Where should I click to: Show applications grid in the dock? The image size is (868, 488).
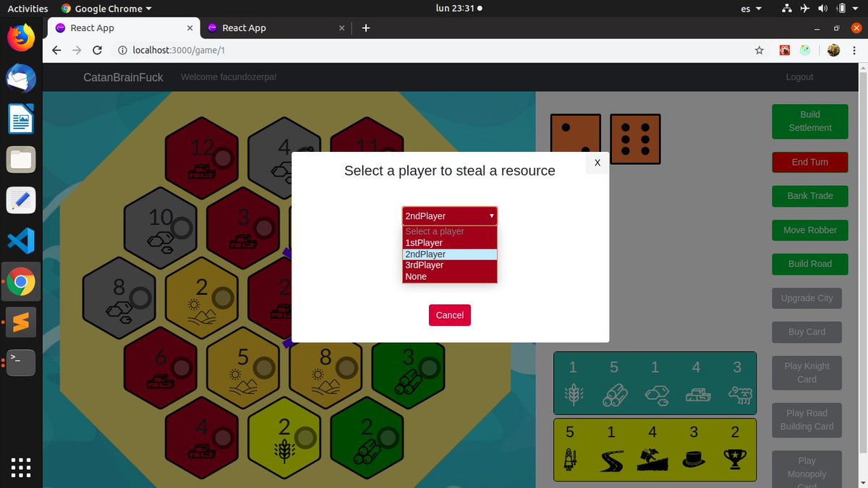click(x=21, y=466)
